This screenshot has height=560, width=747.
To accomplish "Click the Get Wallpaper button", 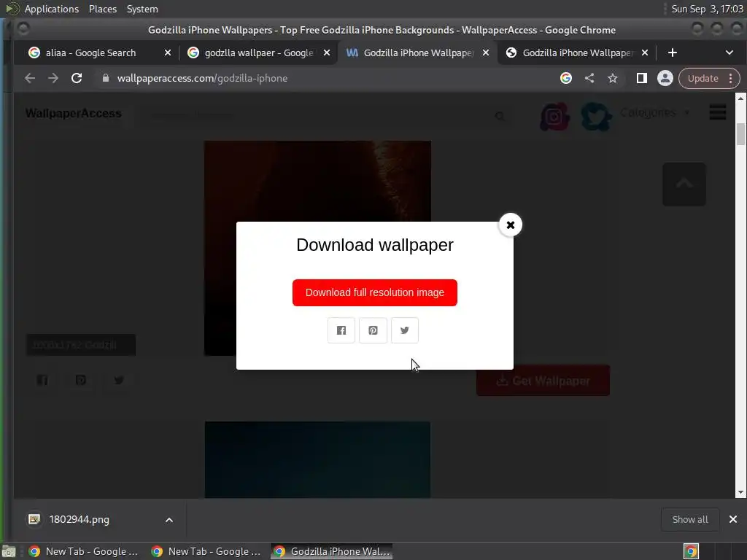I will tap(543, 381).
